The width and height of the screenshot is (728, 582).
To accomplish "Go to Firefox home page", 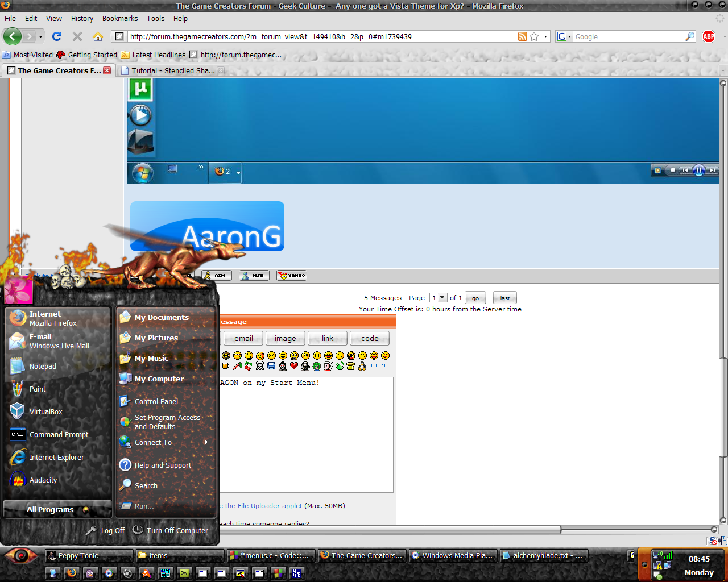I will point(98,36).
